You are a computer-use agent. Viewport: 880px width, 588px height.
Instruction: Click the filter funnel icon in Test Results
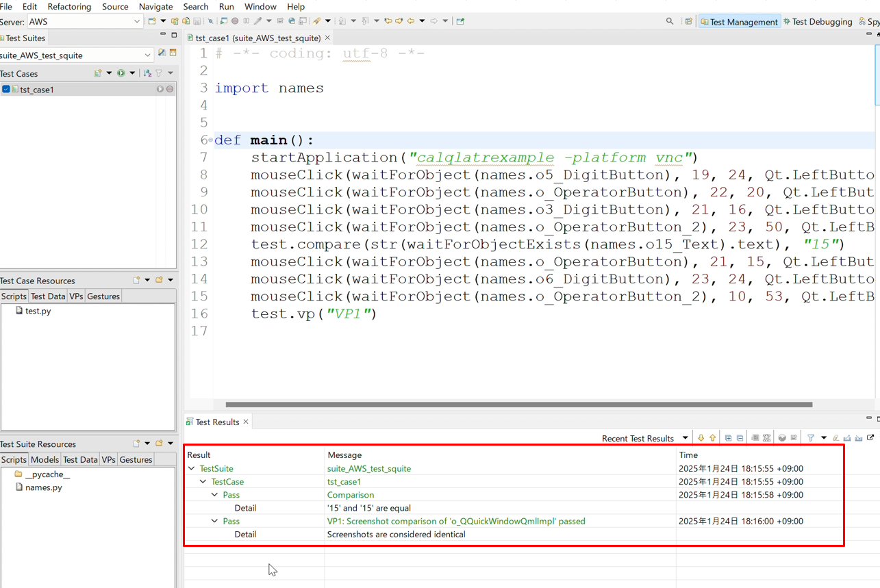pyautogui.click(x=811, y=438)
